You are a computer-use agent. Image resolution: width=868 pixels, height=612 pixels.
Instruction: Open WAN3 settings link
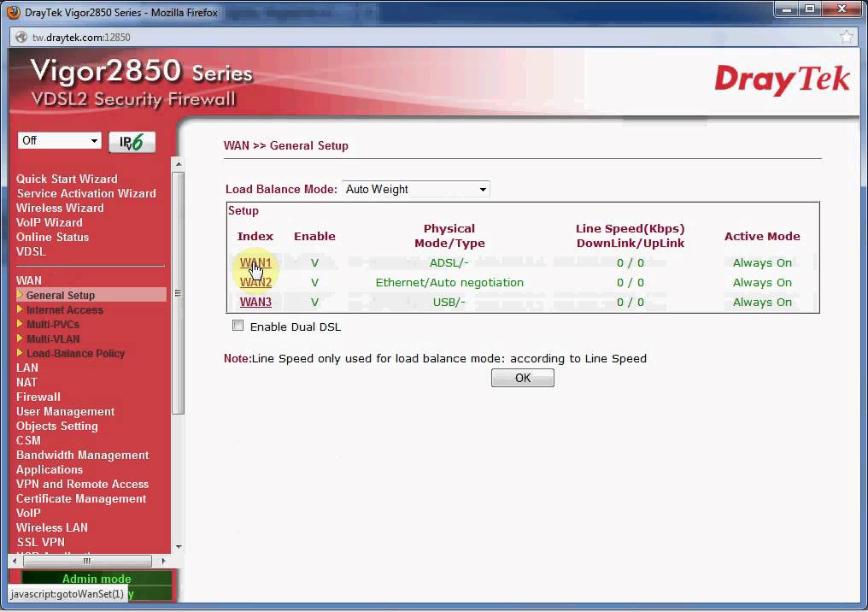(255, 302)
